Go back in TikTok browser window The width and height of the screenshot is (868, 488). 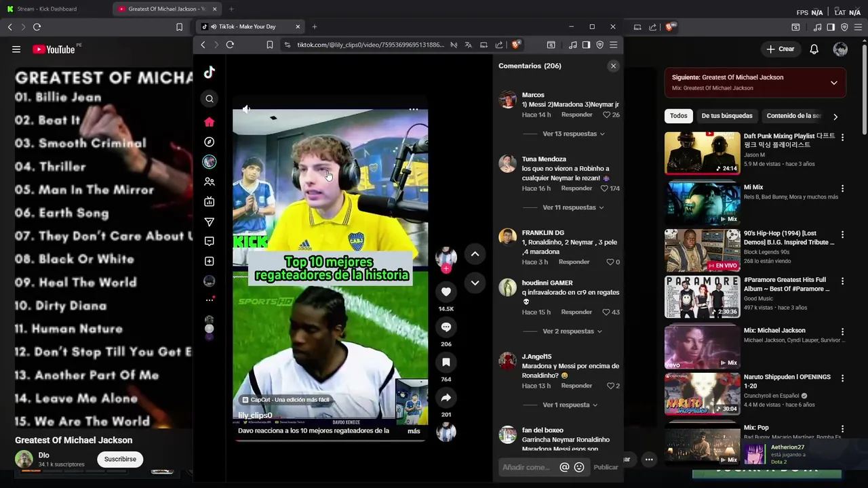pos(203,45)
